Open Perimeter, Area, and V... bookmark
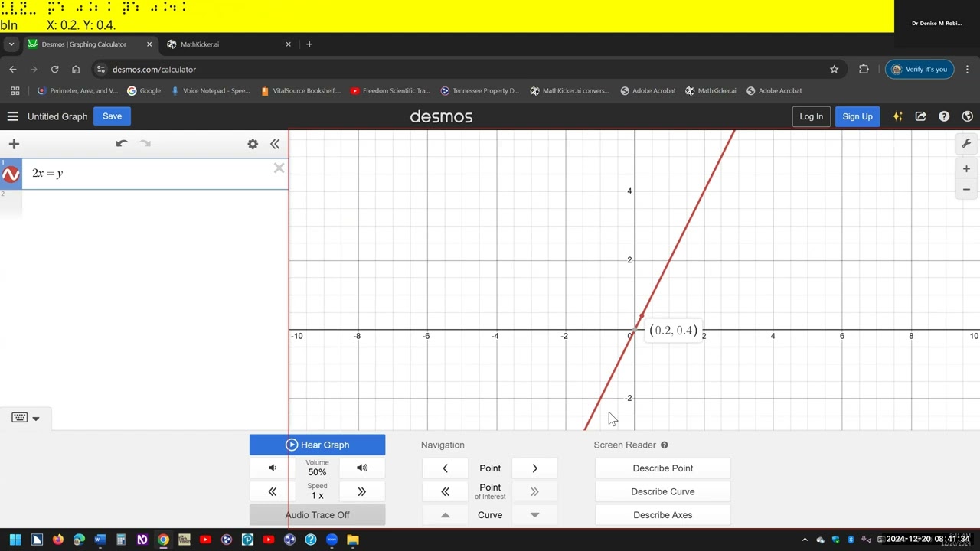Image resolution: width=980 pixels, height=551 pixels. (77, 90)
